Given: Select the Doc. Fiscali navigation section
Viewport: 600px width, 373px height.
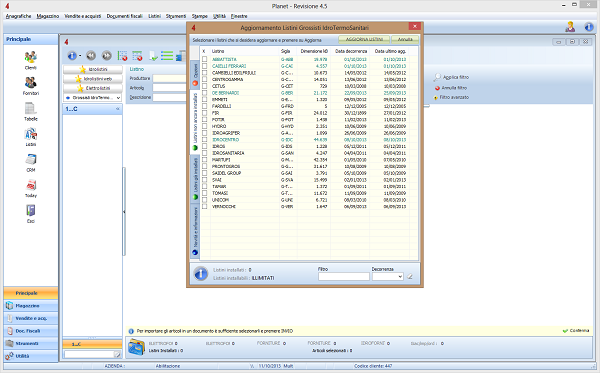Looking at the screenshot, I should [x=31, y=331].
